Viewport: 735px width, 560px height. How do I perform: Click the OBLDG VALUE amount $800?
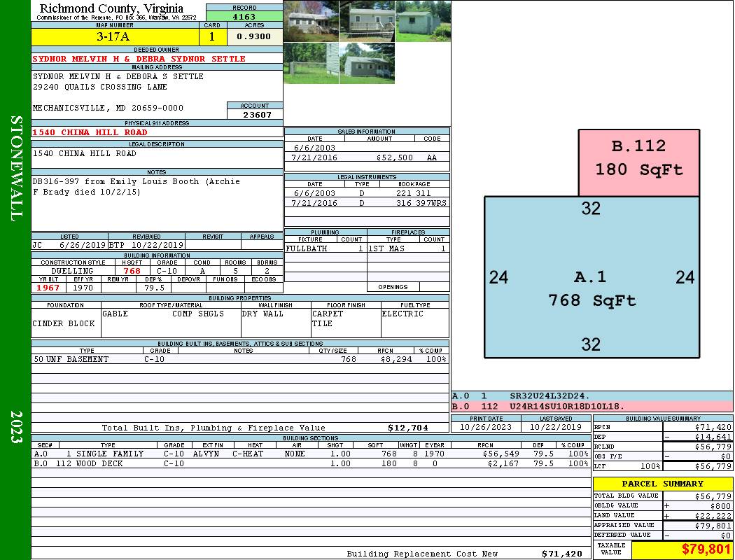pos(720,505)
